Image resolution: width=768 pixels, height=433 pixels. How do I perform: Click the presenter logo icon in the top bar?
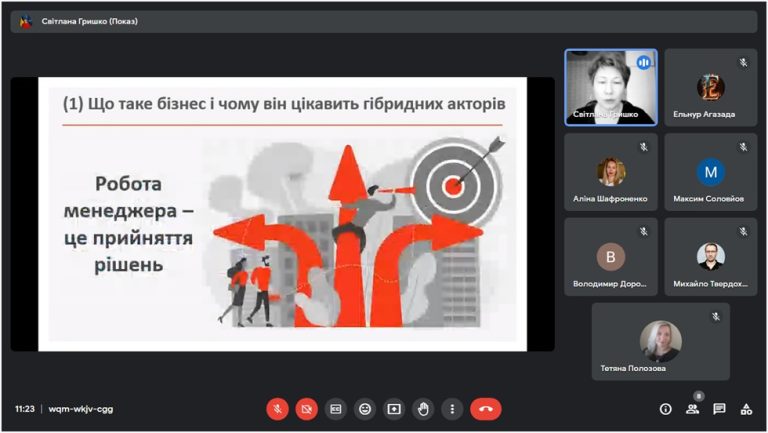pyautogui.click(x=25, y=22)
